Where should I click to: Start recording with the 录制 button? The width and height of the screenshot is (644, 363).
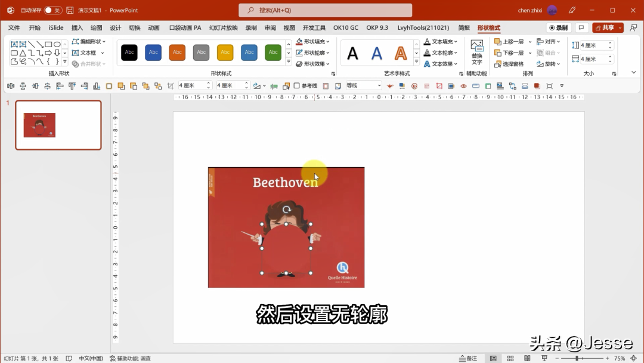[559, 27]
